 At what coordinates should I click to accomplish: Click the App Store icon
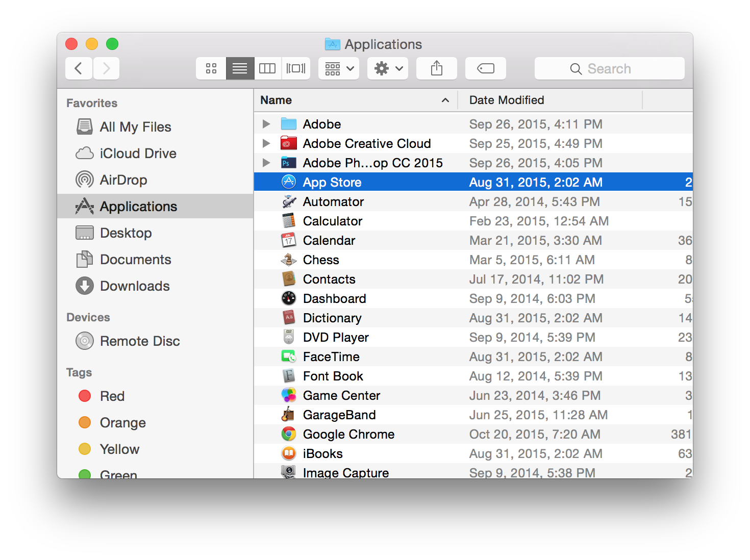click(289, 182)
